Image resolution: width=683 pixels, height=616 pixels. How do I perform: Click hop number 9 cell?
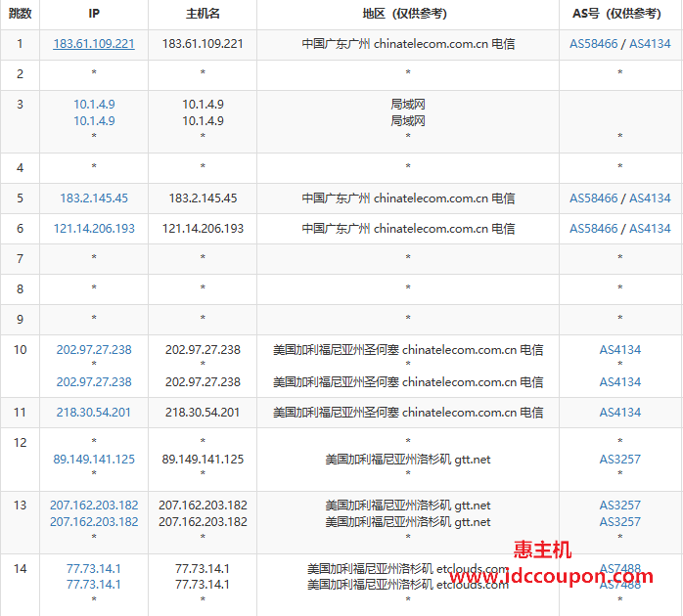[x=20, y=320]
